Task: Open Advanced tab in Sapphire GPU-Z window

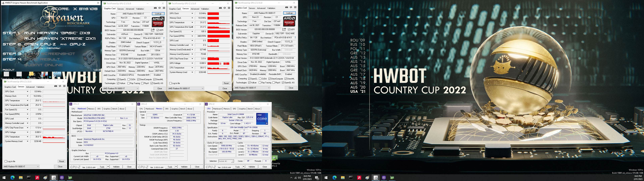Action: [261, 8]
